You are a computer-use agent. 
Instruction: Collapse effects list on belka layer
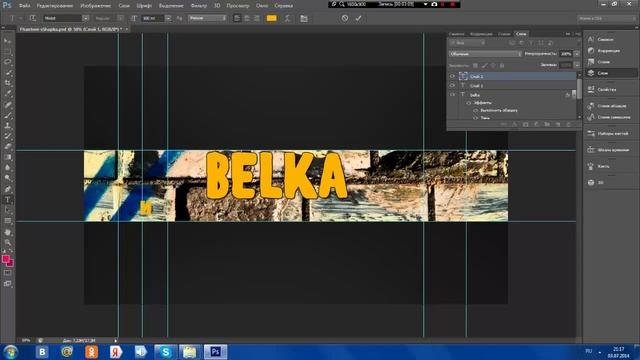[x=574, y=95]
